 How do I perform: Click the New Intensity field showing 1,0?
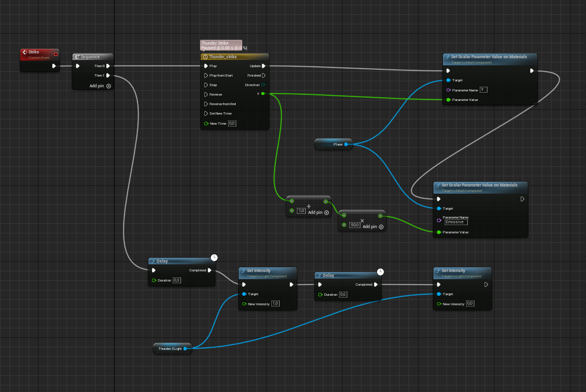(x=275, y=304)
